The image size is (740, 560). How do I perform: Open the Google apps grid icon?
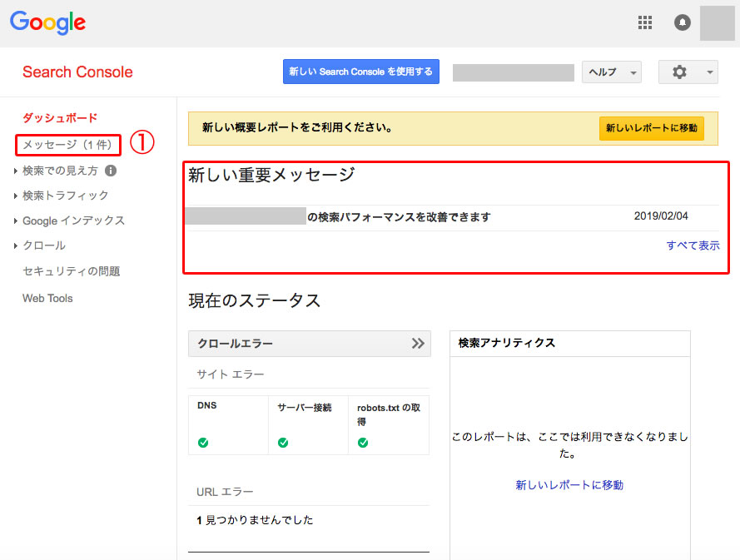[x=644, y=22]
